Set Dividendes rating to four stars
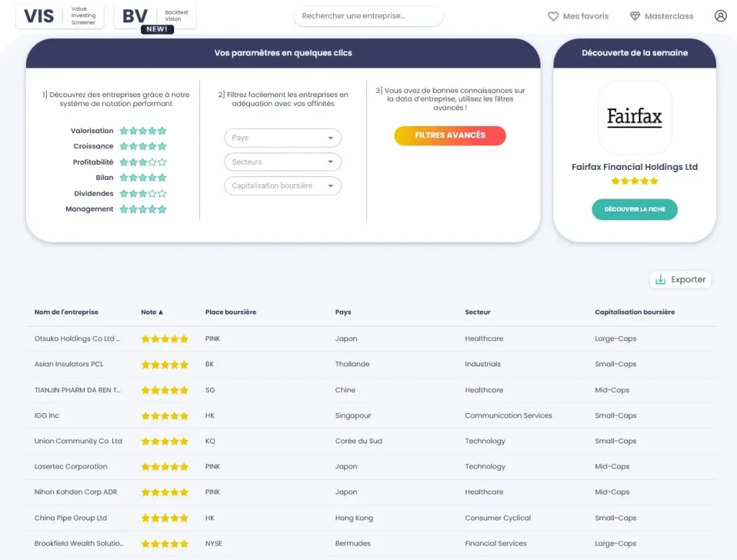Viewport: 737px width, 560px height. point(153,193)
